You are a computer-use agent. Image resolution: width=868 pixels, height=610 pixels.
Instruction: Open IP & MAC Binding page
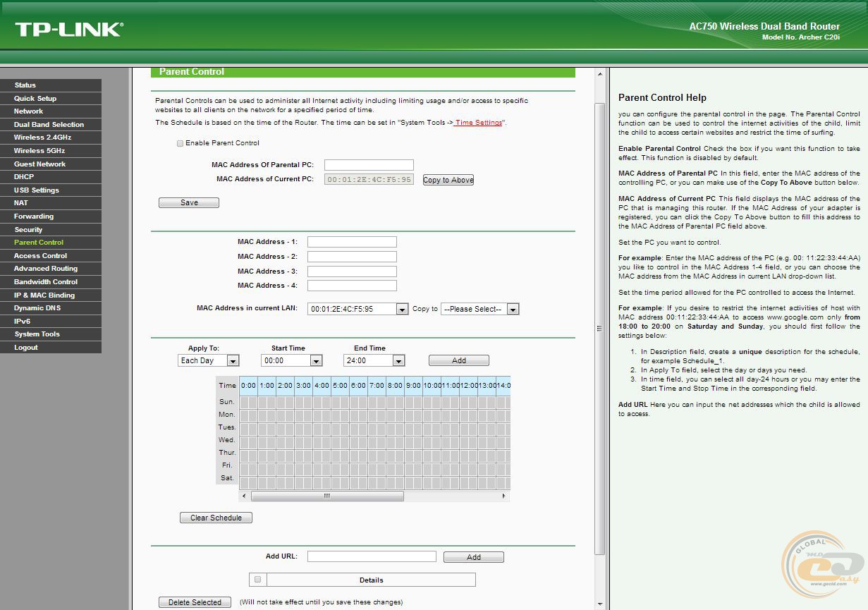point(51,295)
